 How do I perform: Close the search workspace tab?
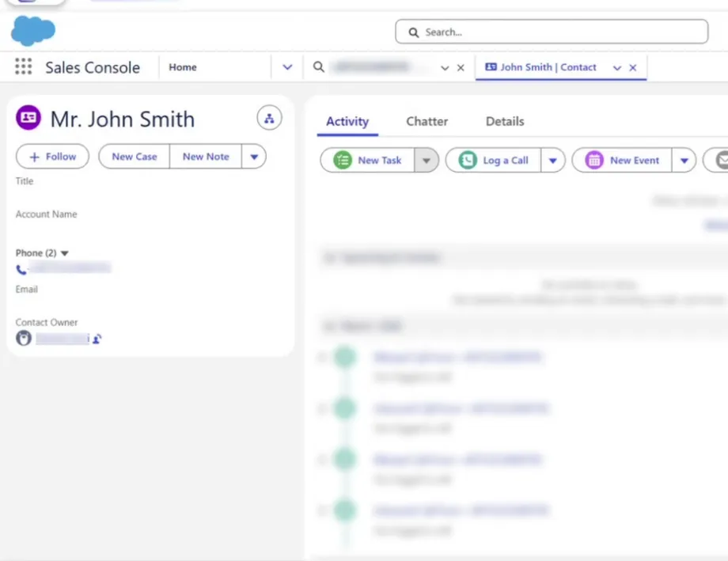pos(461,68)
